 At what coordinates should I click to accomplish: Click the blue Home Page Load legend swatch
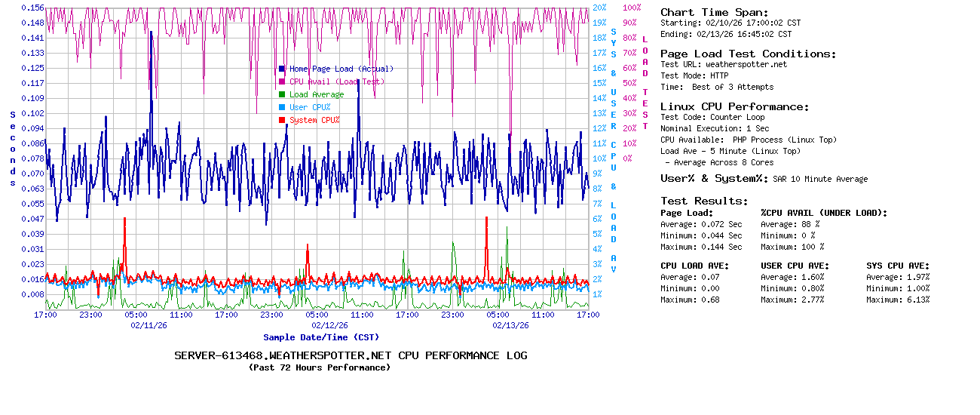[x=282, y=69]
